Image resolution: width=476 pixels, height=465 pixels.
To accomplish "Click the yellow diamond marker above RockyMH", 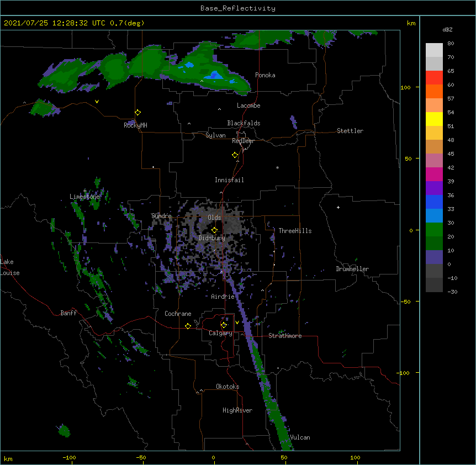I will pyautogui.click(x=137, y=113).
